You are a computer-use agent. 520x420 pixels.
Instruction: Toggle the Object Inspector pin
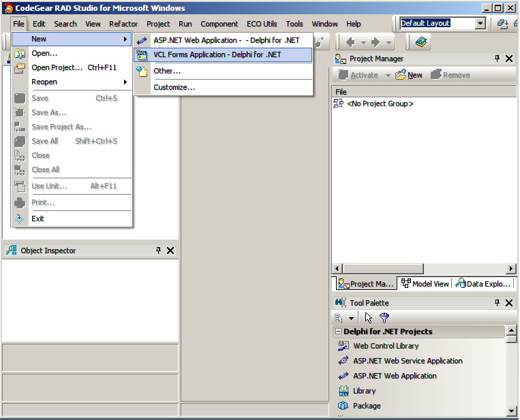pyautogui.click(x=158, y=251)
